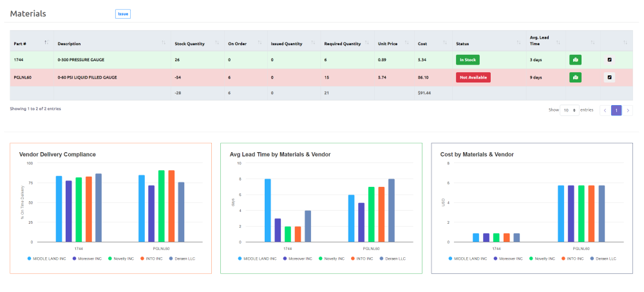Click Vendor Delivery Compliance chart title

pyautogui.click(x=57, y=155)
